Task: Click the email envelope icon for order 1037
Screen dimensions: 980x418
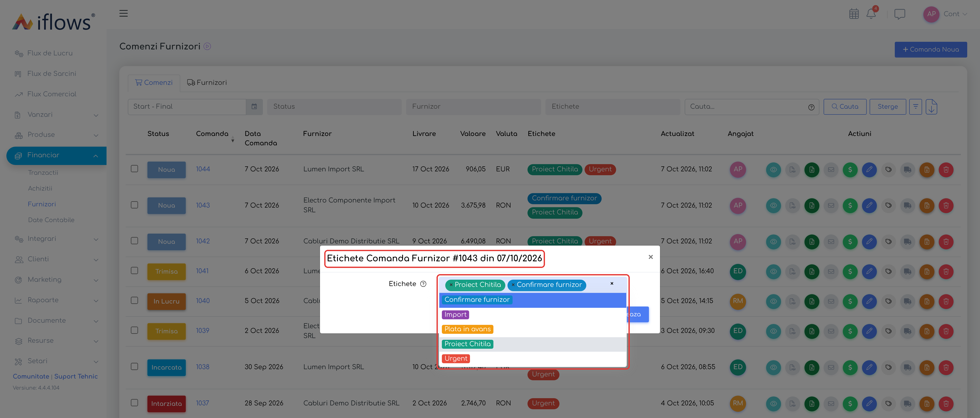Action: click(831, 404)
